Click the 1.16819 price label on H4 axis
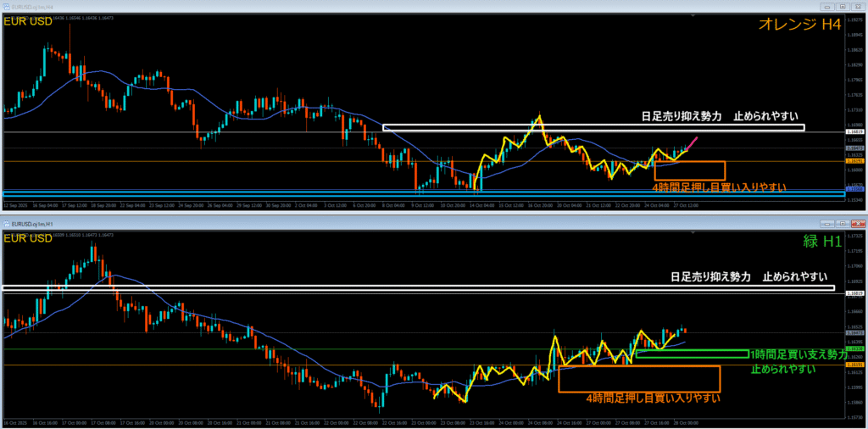 pos(854,132)
